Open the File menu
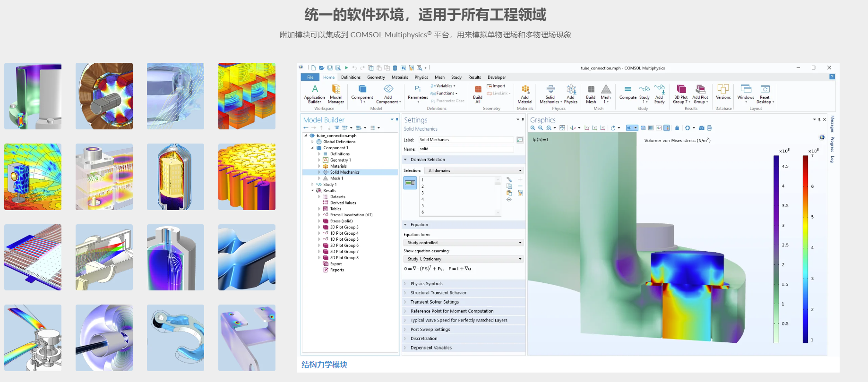 click(x=310, y=77)
